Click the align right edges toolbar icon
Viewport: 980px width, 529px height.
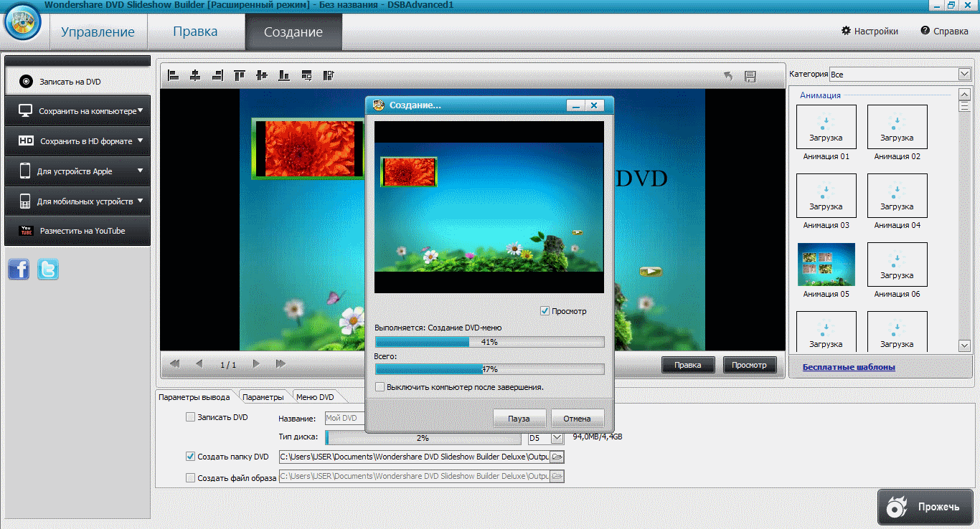217,75
